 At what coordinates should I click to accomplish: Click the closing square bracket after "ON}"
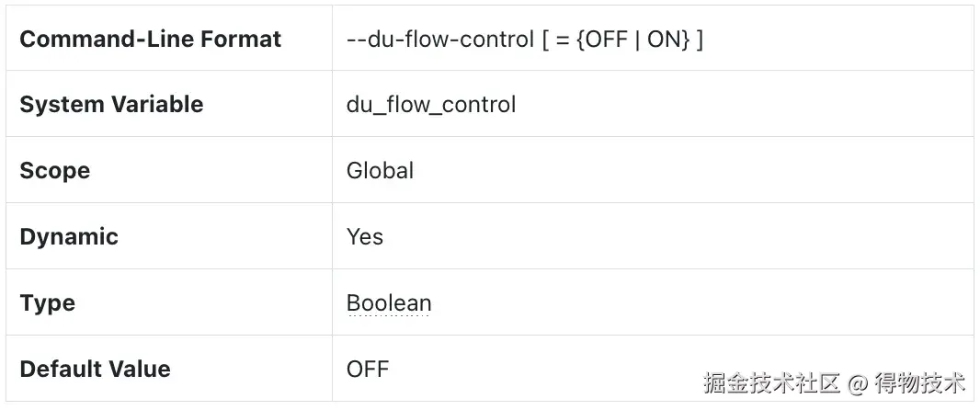(699, 40)
